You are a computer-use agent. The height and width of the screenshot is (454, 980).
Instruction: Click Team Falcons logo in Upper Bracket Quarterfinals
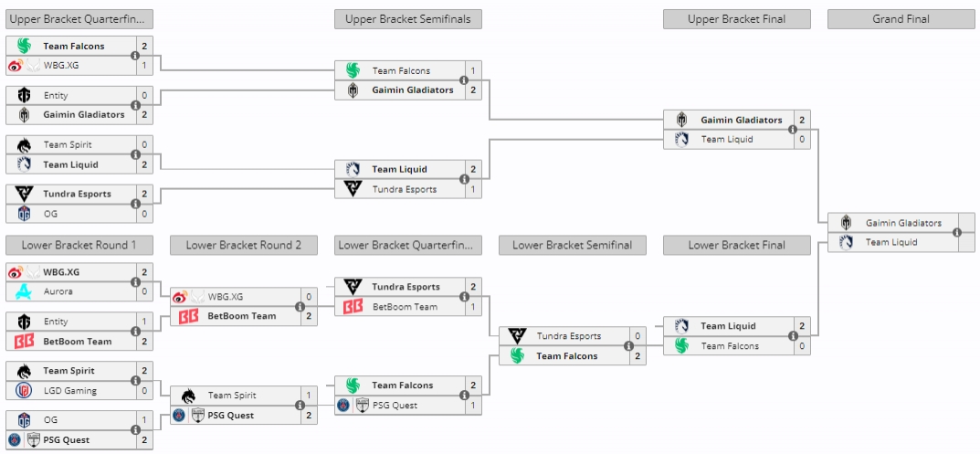24,46
